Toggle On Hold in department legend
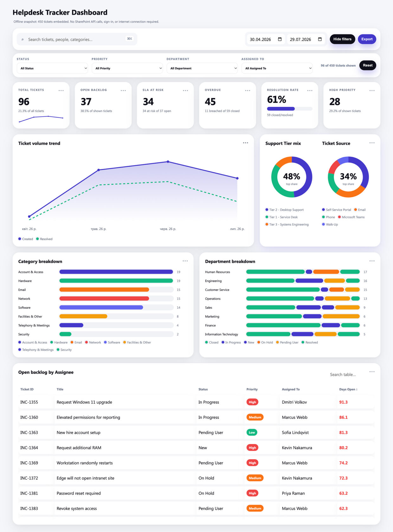 [265, 343]
